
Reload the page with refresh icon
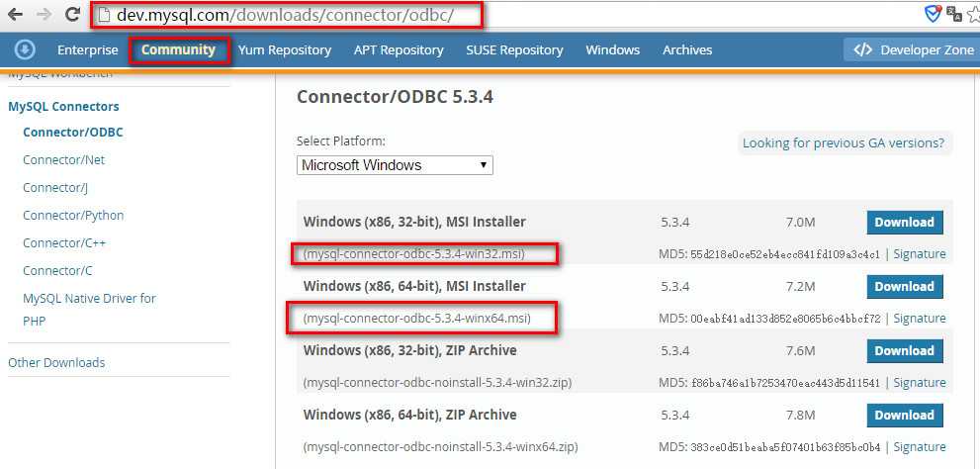click(72, 15)
